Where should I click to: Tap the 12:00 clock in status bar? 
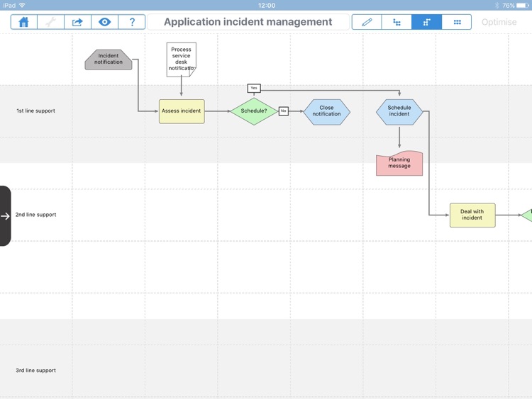(x=267, y=6)
